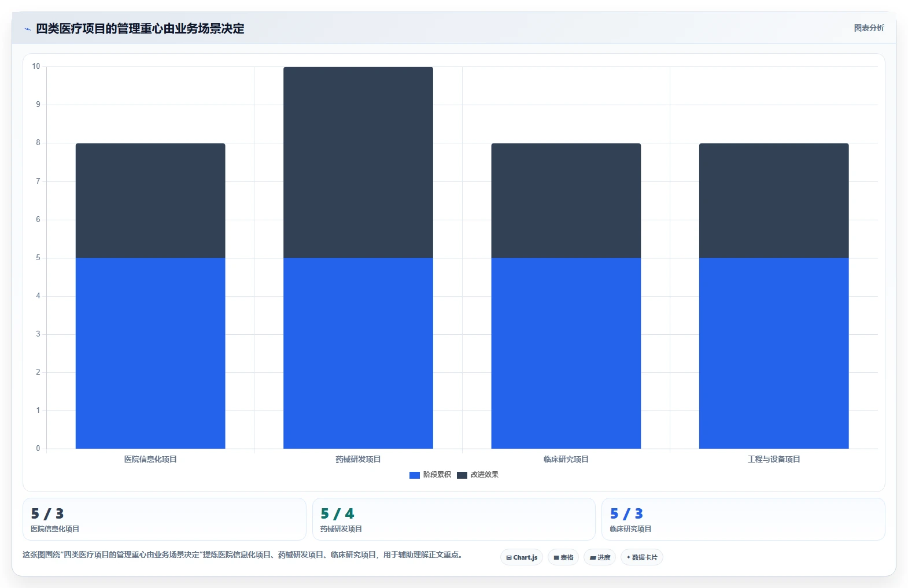Click the 图表分析 label
Viewport: 908px width, 588px height.
tap(869, 28)
